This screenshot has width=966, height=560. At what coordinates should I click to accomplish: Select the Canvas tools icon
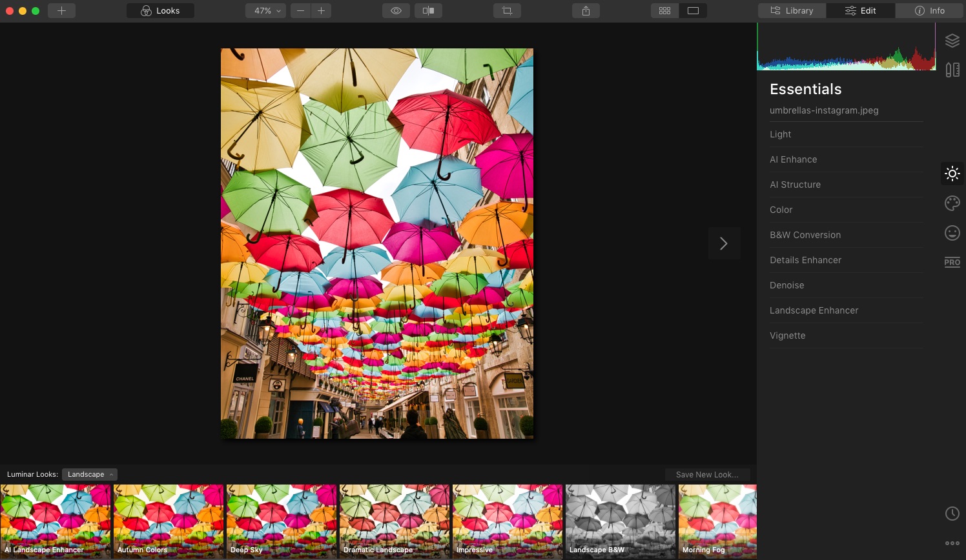pyautogui.click(x=952, y=70)
